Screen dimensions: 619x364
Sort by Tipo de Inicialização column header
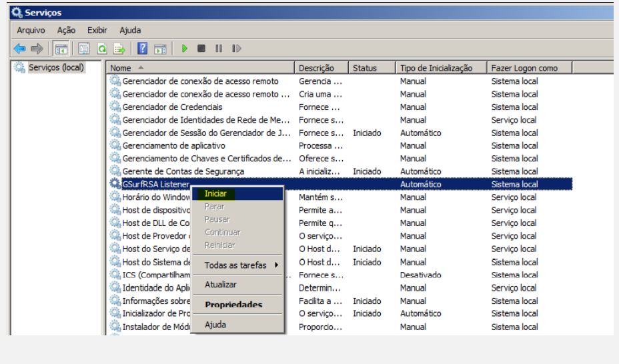441,68
